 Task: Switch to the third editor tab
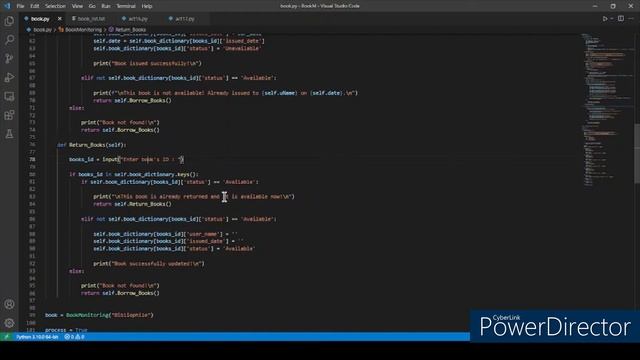tap(138, 19)
